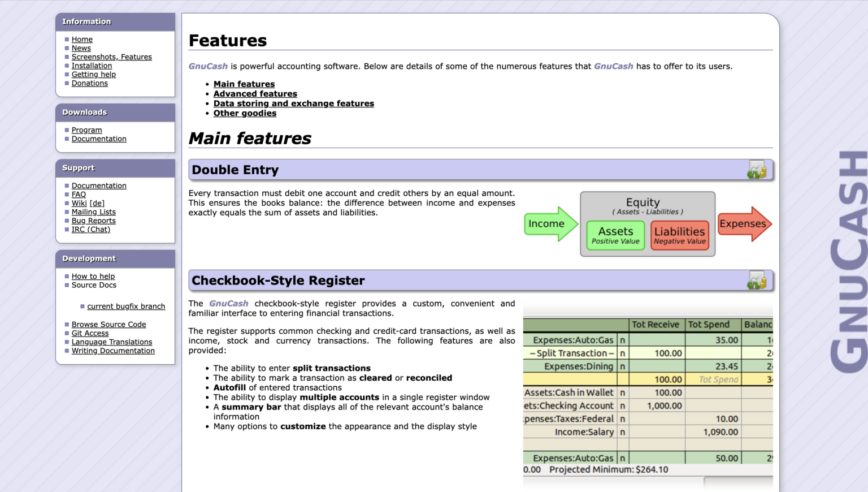Screen dimensions: 868x492
Task: Click the GnuCash icon in Double Entry header
Action: coord(757,170)
